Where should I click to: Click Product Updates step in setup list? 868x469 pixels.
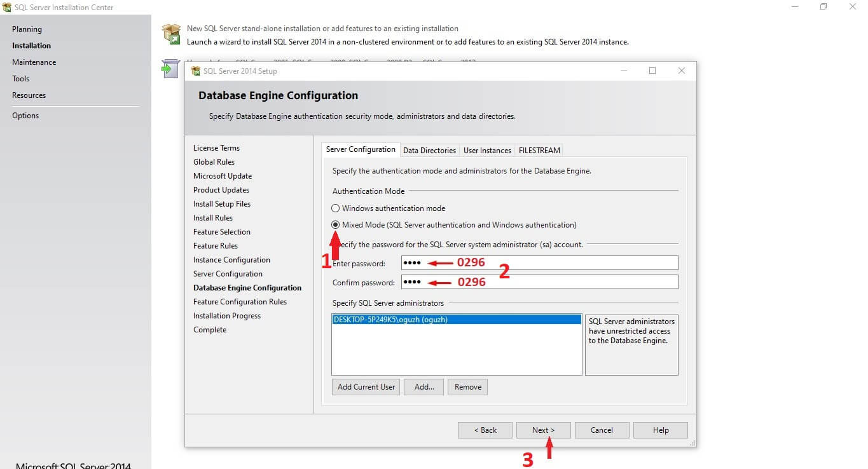221,190
